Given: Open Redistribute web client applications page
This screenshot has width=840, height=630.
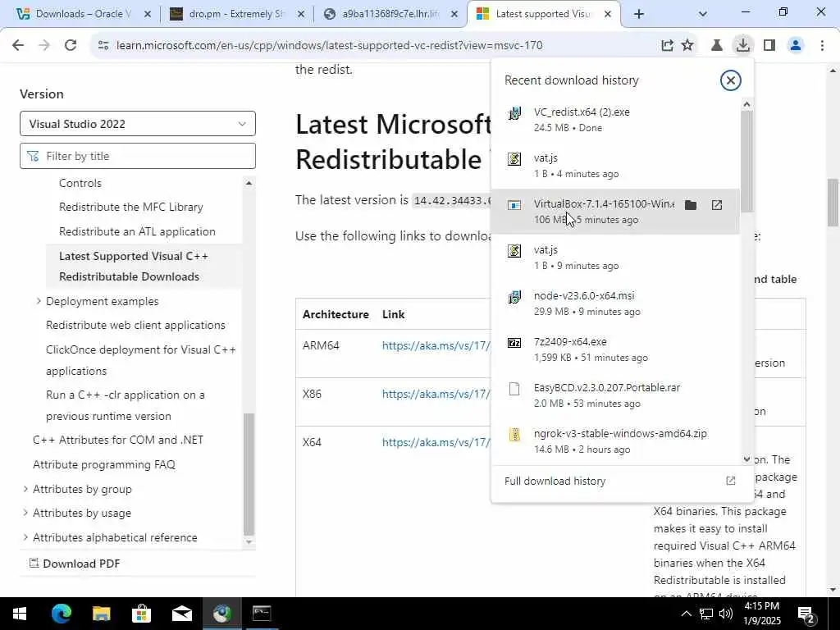Looking at the screenshot, I should point(135,325).
